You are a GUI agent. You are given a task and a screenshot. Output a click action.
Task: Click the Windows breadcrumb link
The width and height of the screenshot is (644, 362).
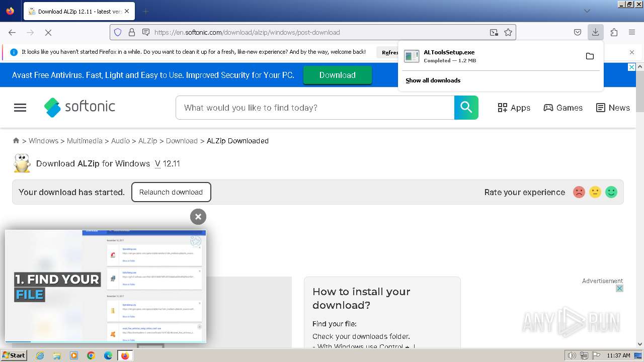pos(43,141)
